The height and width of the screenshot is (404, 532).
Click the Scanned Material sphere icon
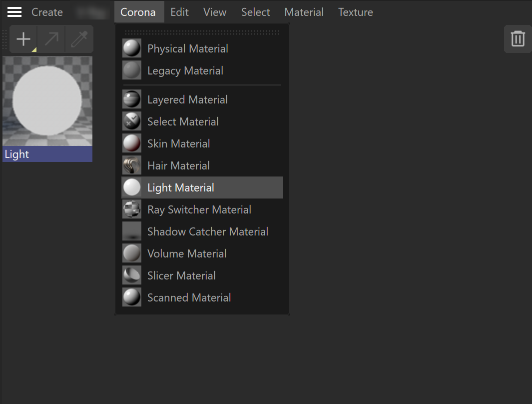click(x=132, y=297)
